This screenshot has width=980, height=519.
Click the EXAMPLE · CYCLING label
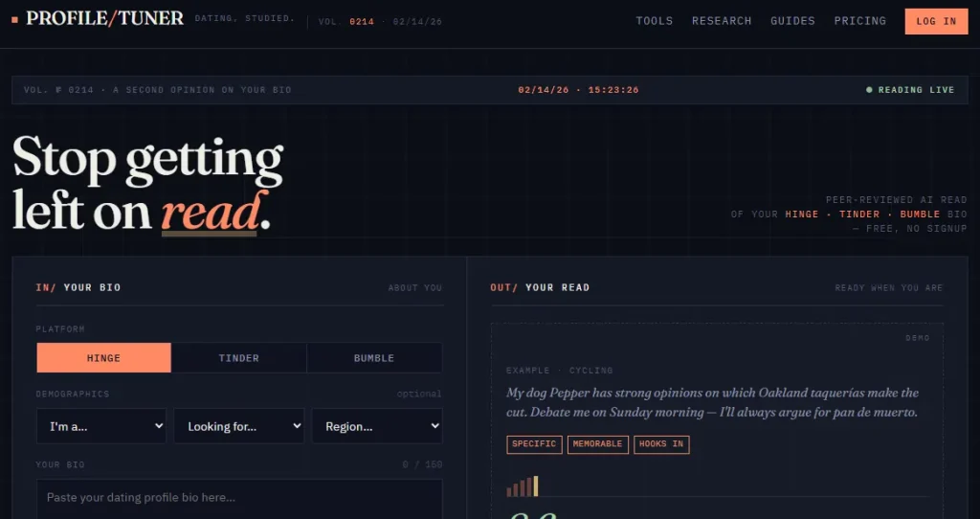pos(559,371)
